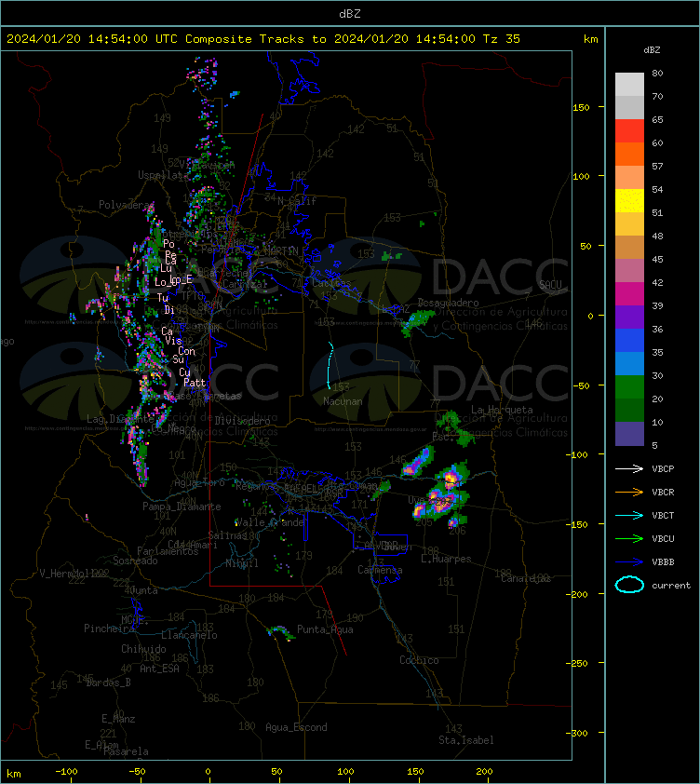Click the '80' value on dBZ scale
The height and width of the screenshot is (784, 700).
tap(657, 73)
